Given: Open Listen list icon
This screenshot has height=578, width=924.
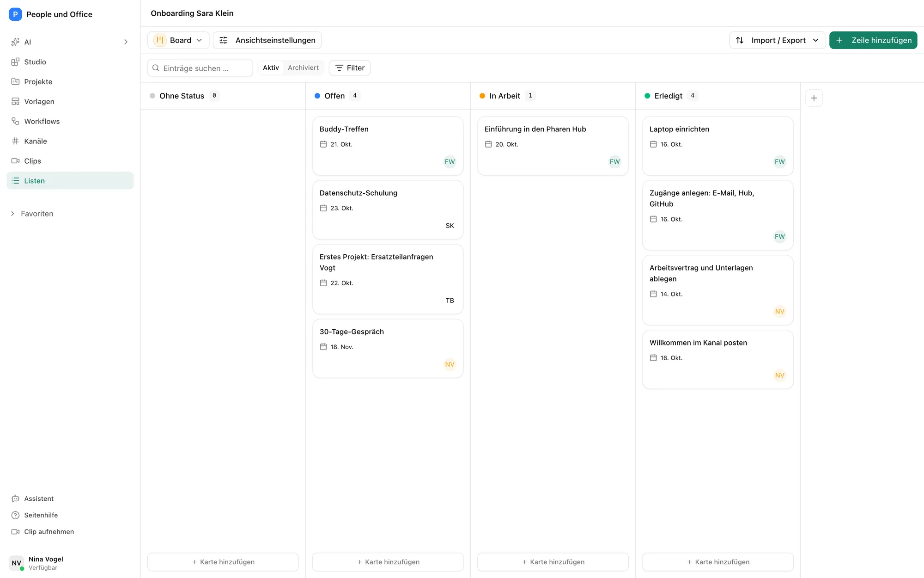Looking at the screenshot, I should click(x=15, y=181).
